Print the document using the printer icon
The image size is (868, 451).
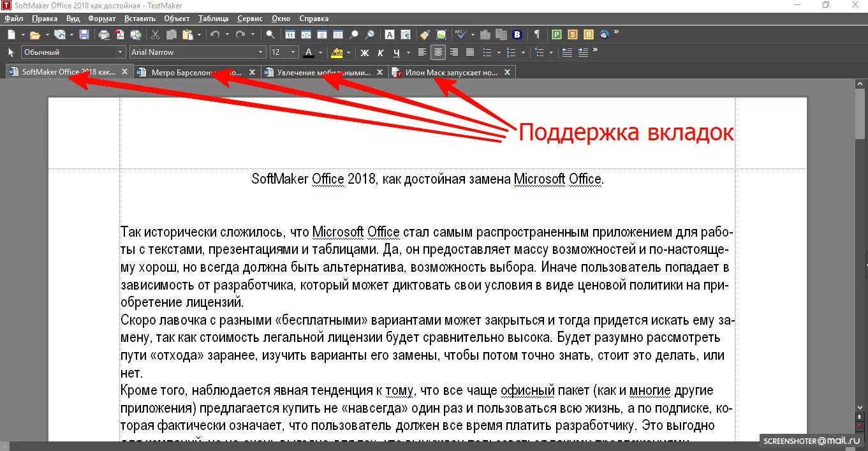[x=104, y=34]
